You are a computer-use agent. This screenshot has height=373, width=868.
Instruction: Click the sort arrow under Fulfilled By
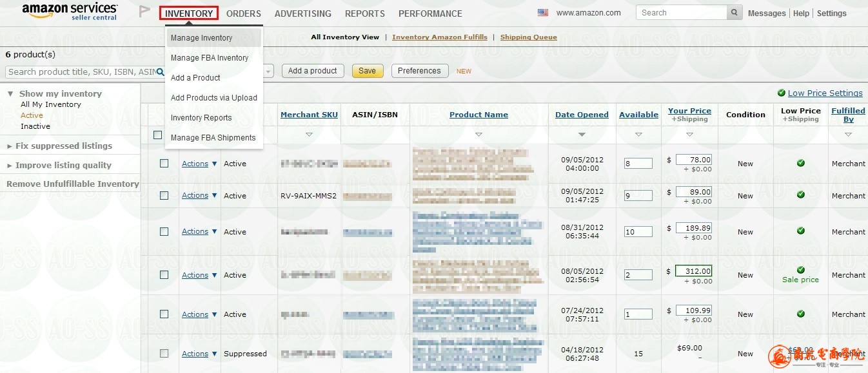point(848,135)
